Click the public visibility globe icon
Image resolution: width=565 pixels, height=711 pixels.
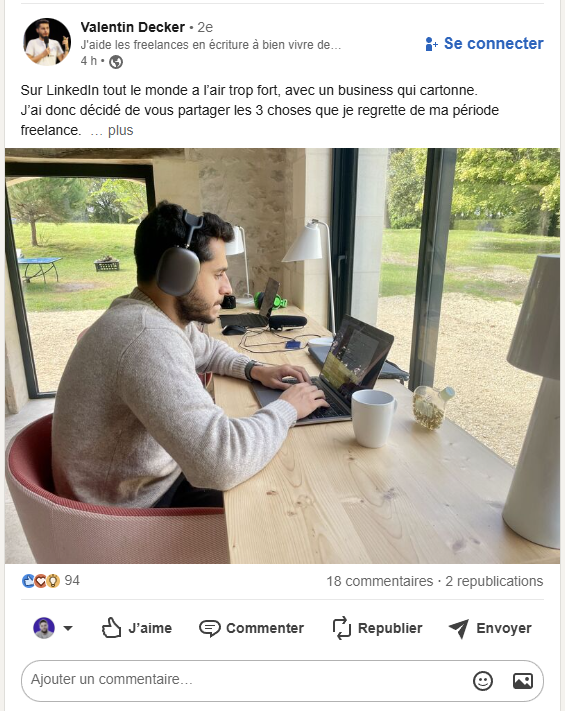(x=116, y=62)
